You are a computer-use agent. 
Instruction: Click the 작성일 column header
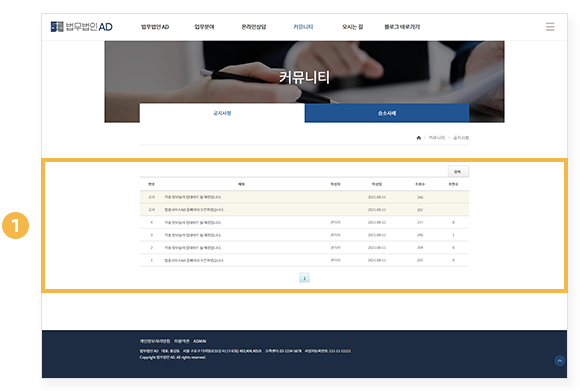(x=377, y=184)
